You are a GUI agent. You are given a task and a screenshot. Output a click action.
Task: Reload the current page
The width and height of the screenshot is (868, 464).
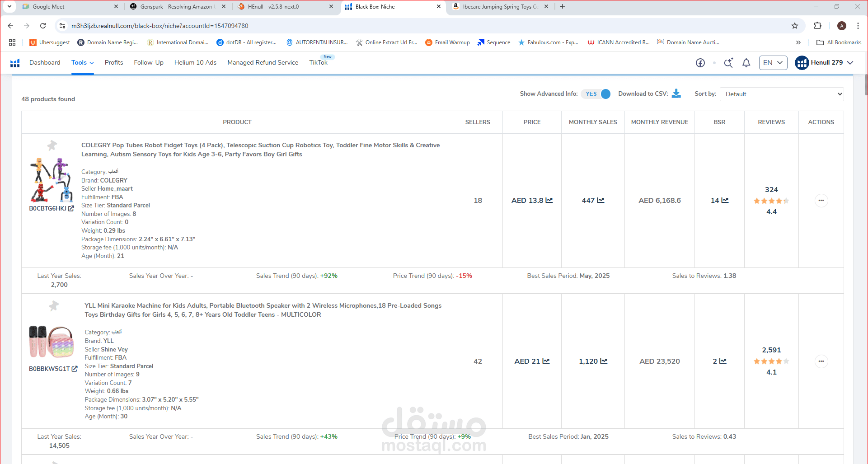tap(43, 26)
